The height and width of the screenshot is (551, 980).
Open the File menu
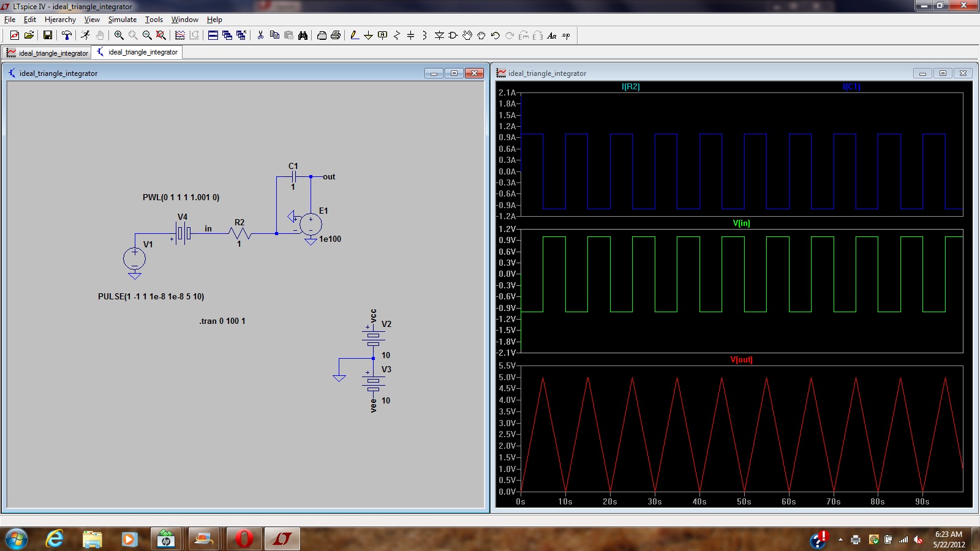(10, 20)
